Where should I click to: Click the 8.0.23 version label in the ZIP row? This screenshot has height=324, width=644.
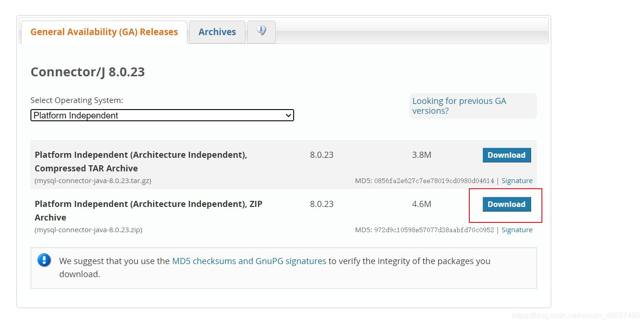(321, 204)
